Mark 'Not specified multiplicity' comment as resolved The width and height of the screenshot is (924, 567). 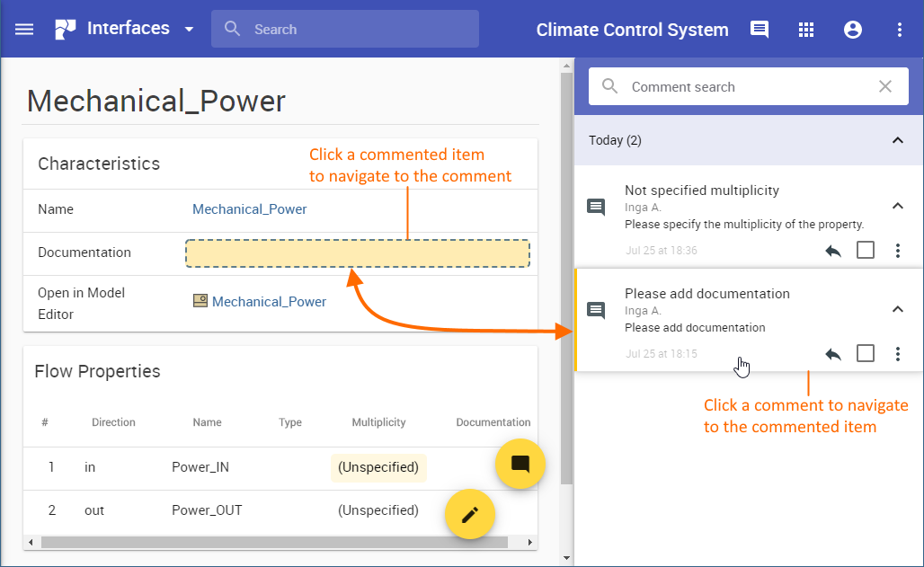(x=866, y=251)
